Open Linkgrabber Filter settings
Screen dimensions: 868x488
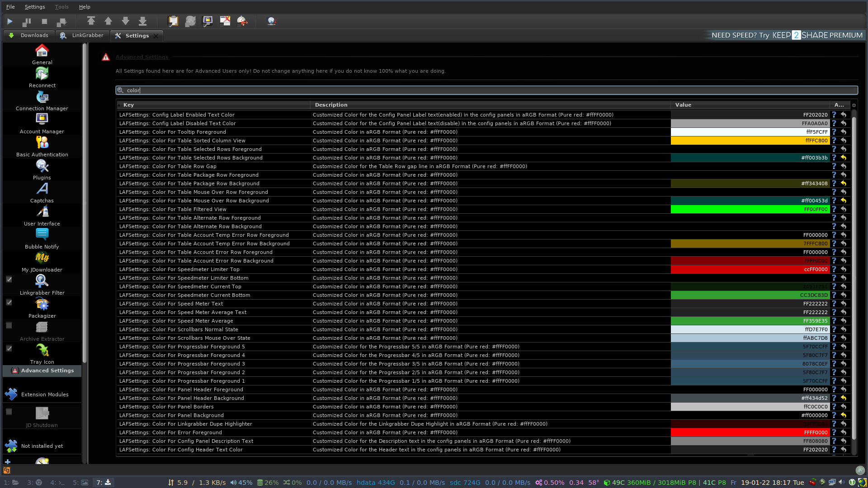(x=42, y=285)
